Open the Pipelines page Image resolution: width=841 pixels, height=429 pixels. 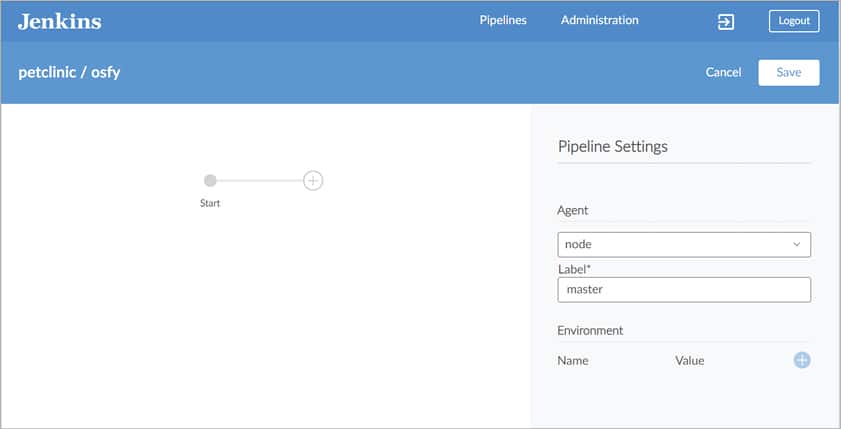(x=503, y=20)
